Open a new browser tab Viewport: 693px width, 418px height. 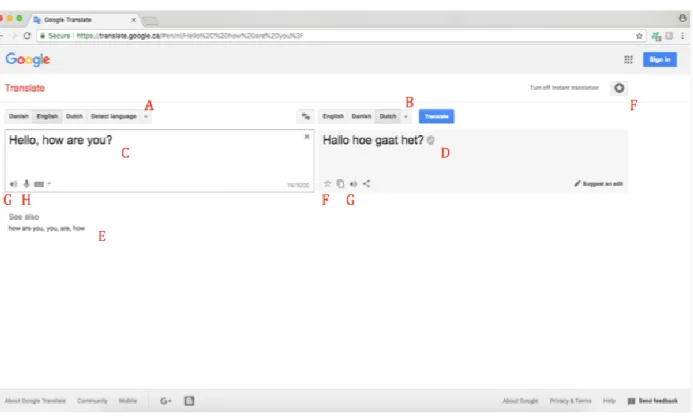coord(150,20)
